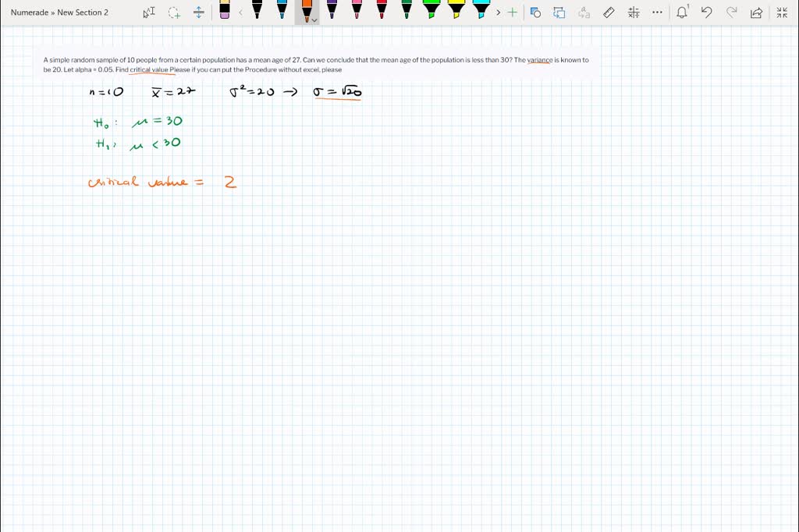Undo the last ink stroke
The width and height of the screenshot is (799, 532).
point(707,12)
